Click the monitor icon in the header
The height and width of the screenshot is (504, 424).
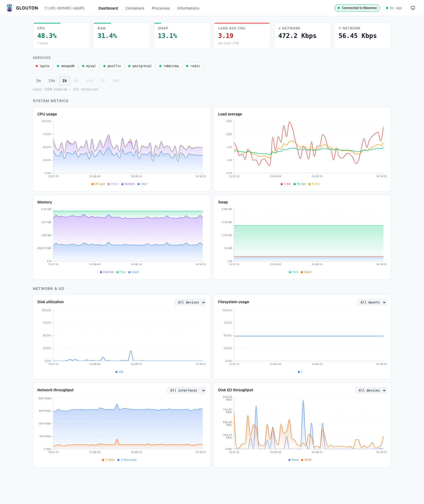click(413, 8)
